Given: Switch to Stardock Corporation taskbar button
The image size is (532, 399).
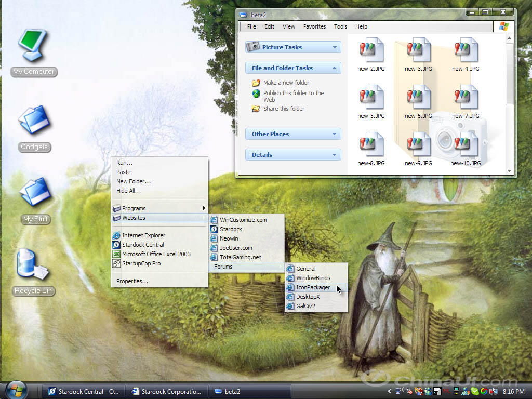Looking at the screenshot, I should tap(167, 392).
